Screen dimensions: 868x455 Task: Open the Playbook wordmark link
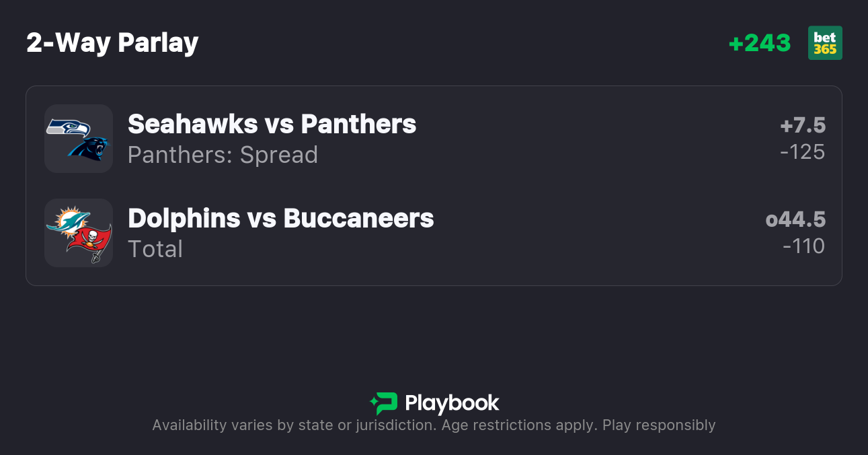[x=452, y=403]
